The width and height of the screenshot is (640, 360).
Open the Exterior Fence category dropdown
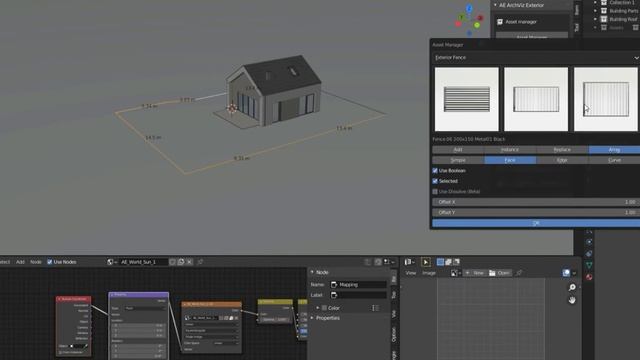coord(536,58)
